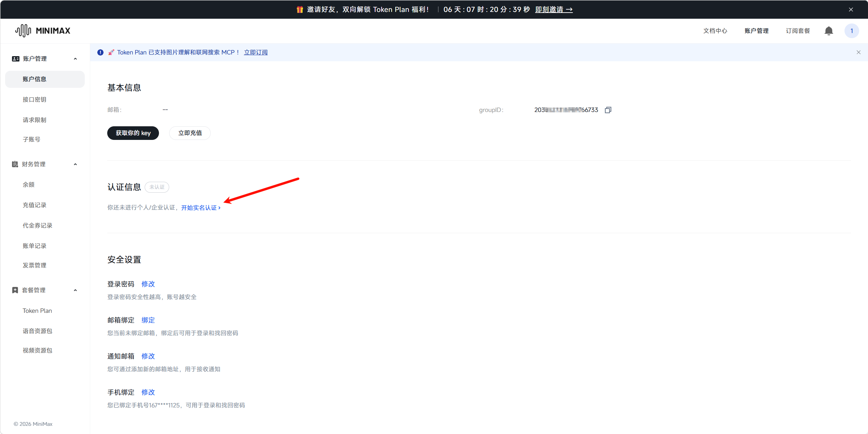Click the 未认证 status badge
This screenshot has width=868, height=434.
[x=157, y=187]
